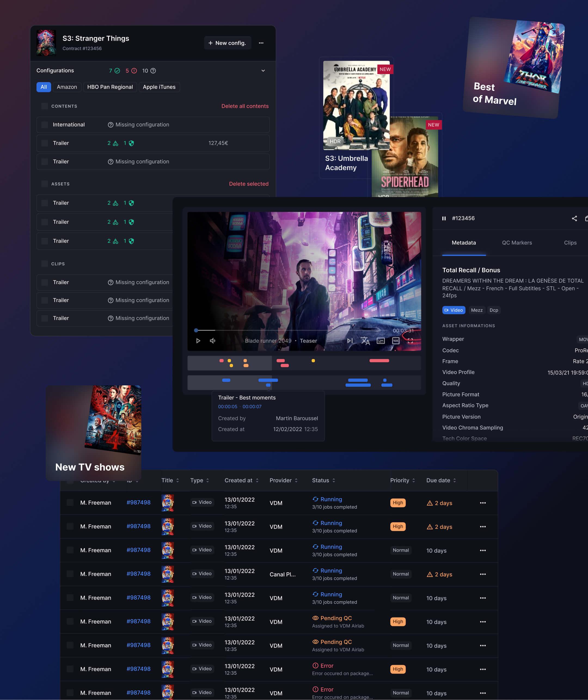Open the New TV shows collection card
Screen dimensions: 588x700
click(93, 433)
